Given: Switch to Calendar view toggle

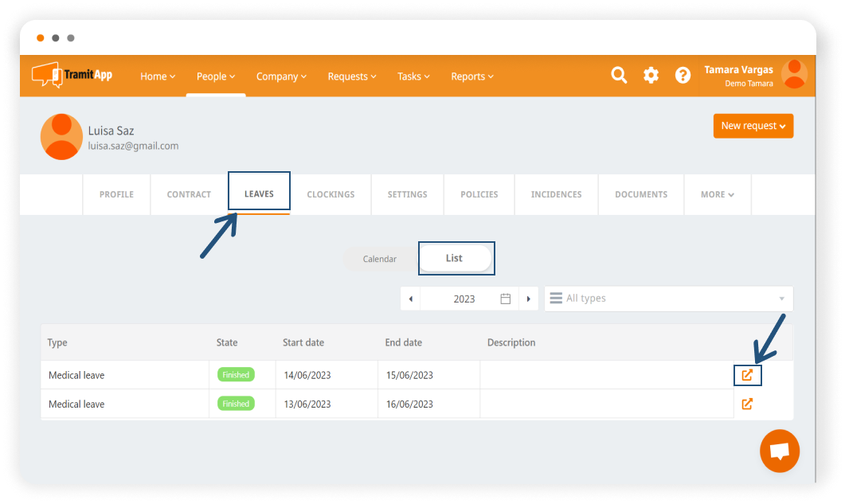Looking at the screenshot, I should coord(380,259).
